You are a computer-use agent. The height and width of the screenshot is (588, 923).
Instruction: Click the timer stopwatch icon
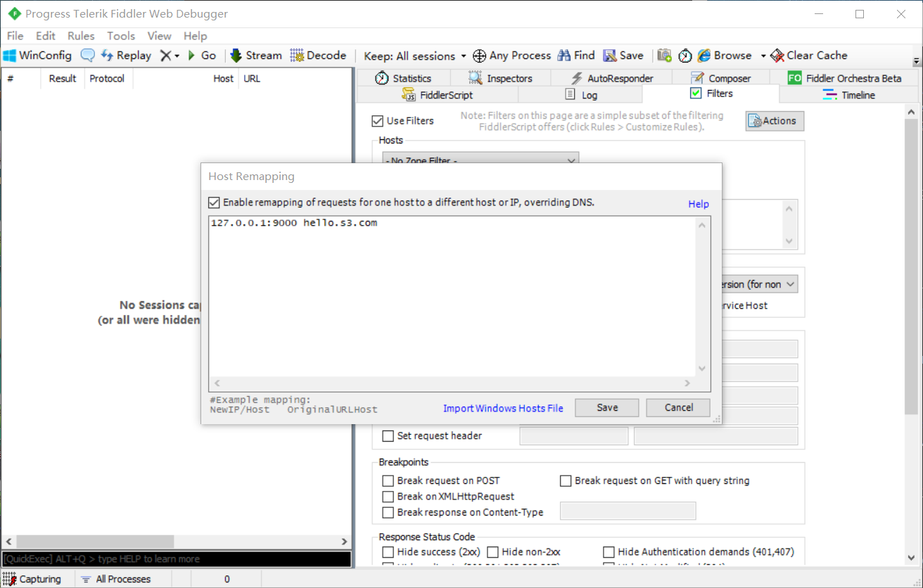[x=685, y=56]
